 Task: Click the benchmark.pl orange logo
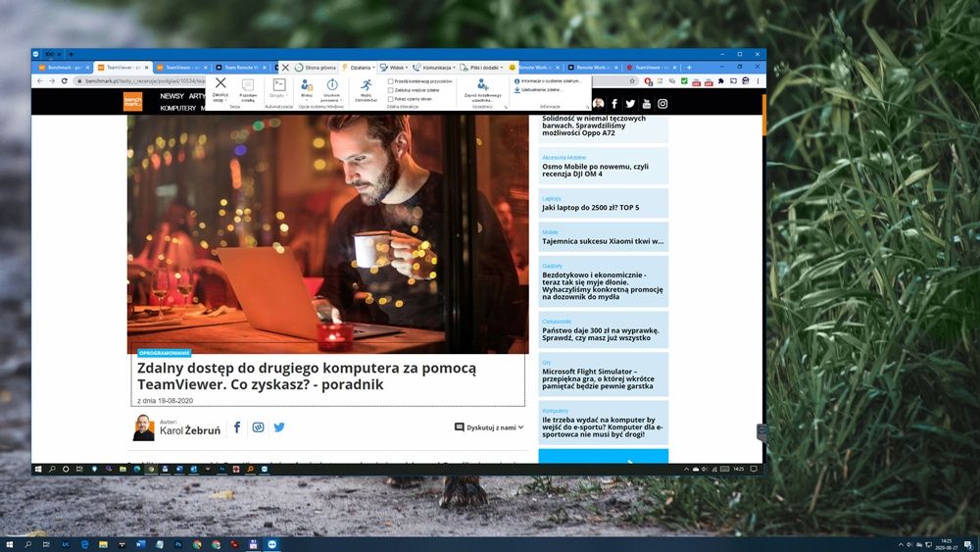point(132,102)
